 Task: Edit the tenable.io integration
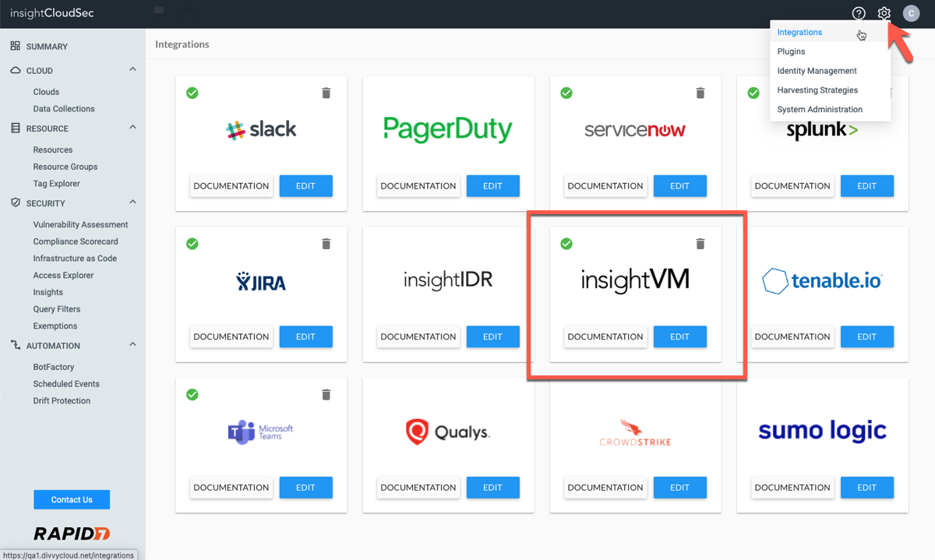pos(866,337)
